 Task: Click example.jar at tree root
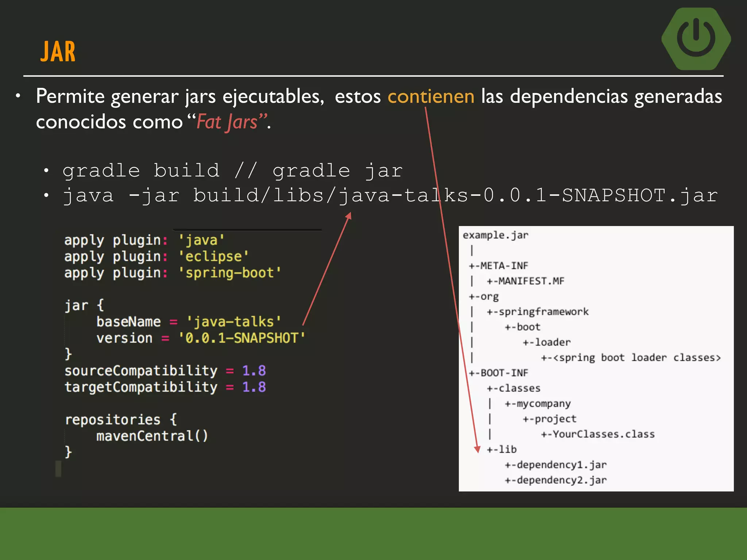pyautogui.click(x=495, y=236)
